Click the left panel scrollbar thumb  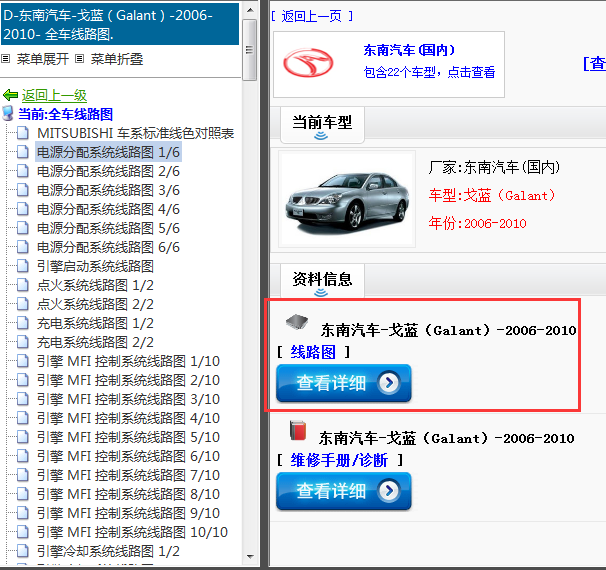click(250, 50)
